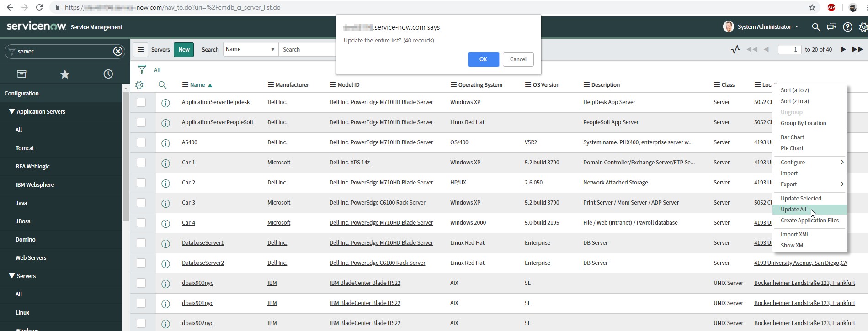Select Group By Location menu entry
The width and height of the screenshot is (868, 331).
tap(809, 123)
